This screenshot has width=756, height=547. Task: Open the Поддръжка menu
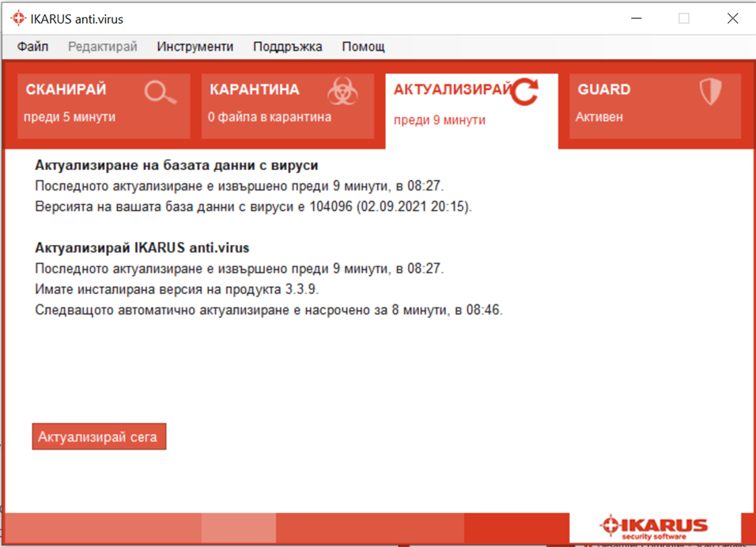[287, 47]
